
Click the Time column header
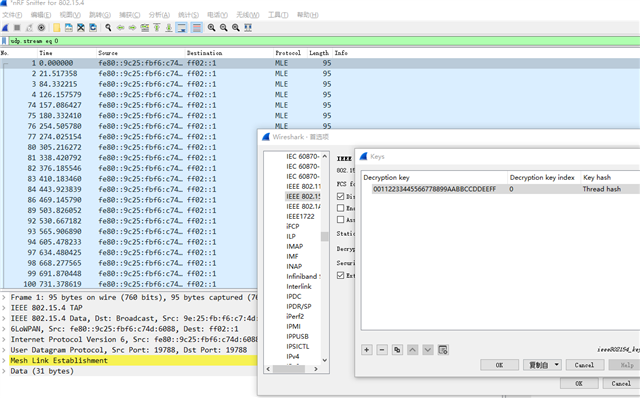pos(67,53)
